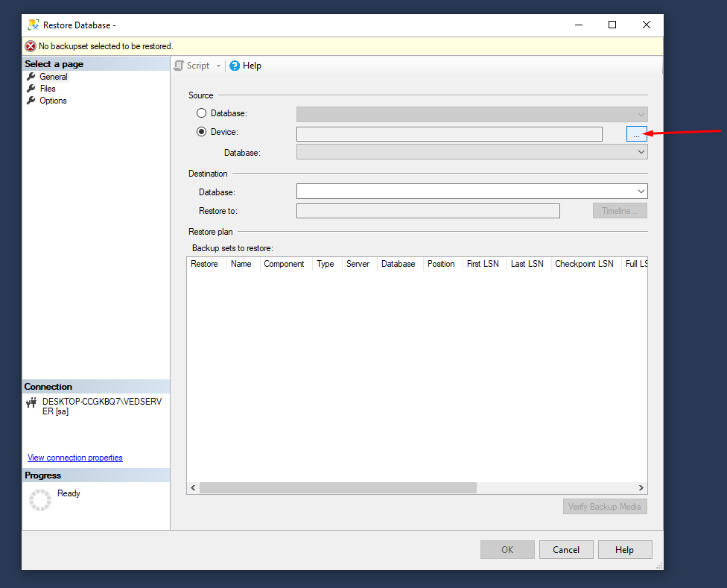Click the Script toolbar icon
Screen dimensions: 727x588
pyautogui.click(x=179, y=66)
